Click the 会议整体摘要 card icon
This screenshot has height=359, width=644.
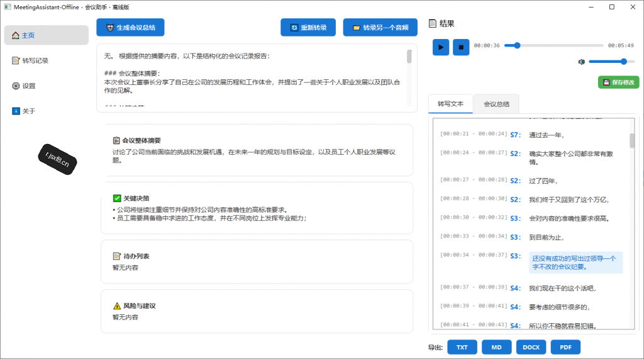116,140
